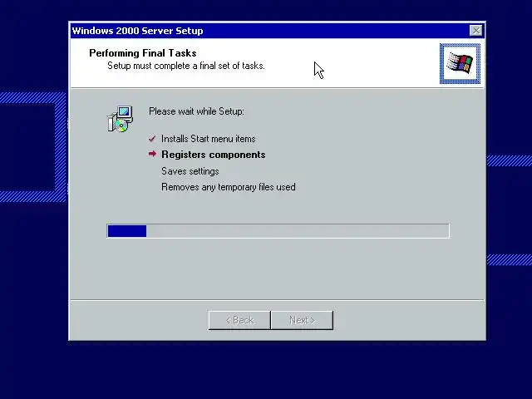This screenshot has width=532, height=399.
Task: Close the Windows 2000 Server Setup window
Action: (x=475, y=31)
